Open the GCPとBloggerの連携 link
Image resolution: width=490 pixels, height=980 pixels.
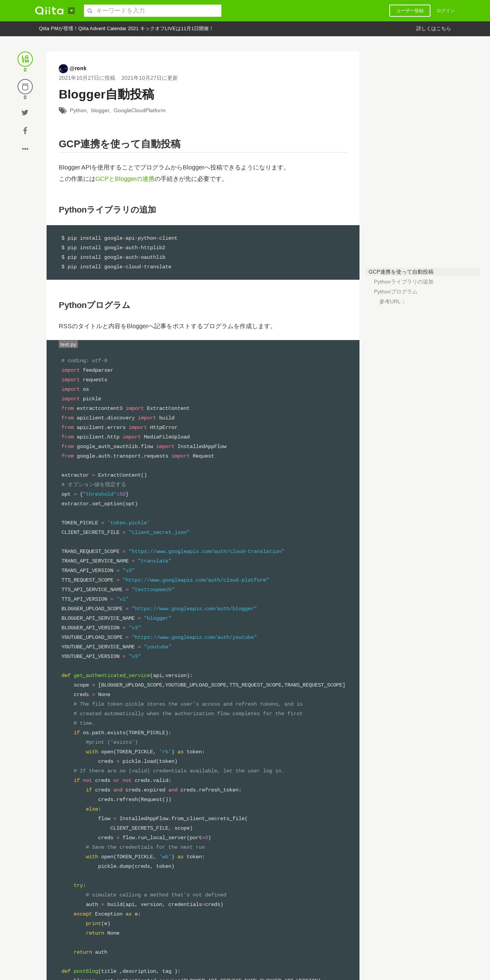[125, 179]
